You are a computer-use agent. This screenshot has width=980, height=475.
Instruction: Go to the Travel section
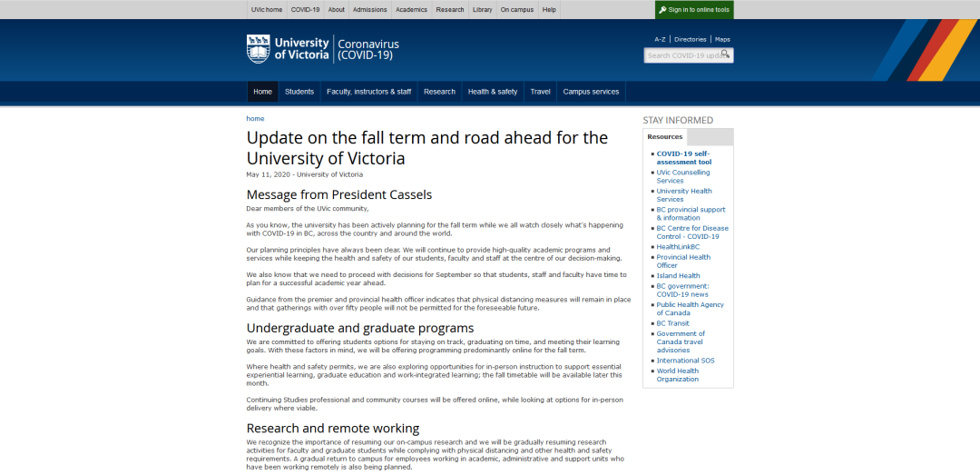(540, 92)
